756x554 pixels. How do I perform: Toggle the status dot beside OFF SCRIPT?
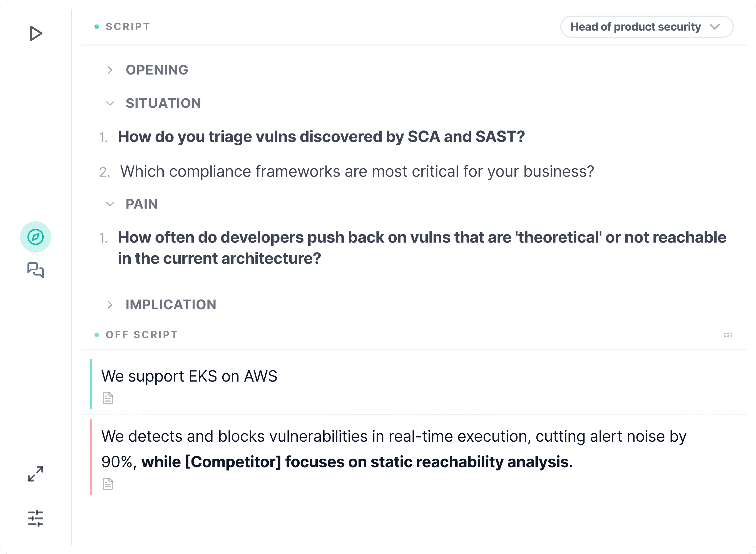tap(97, 334)
